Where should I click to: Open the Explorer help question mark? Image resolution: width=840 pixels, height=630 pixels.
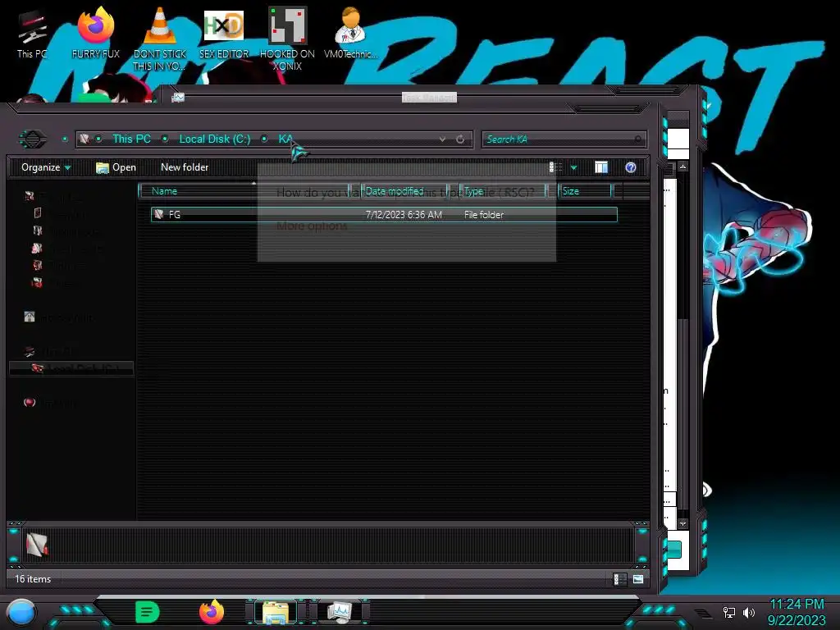click(x=631, y=167)
